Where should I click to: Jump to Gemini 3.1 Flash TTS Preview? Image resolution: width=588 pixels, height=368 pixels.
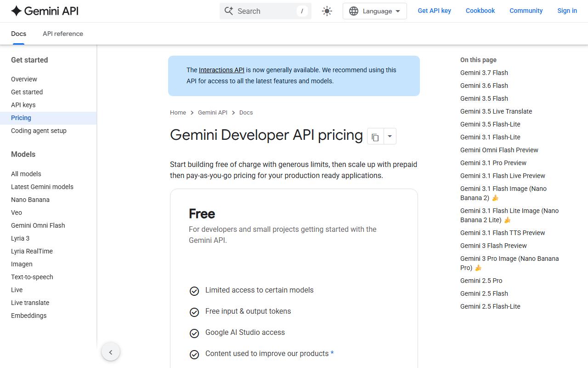point(503,233)
